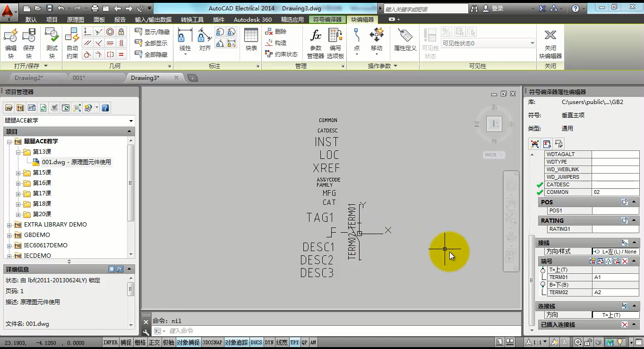Switch to the Drawing2* document tab
The image size is (644, 349).
coord(28,78)
